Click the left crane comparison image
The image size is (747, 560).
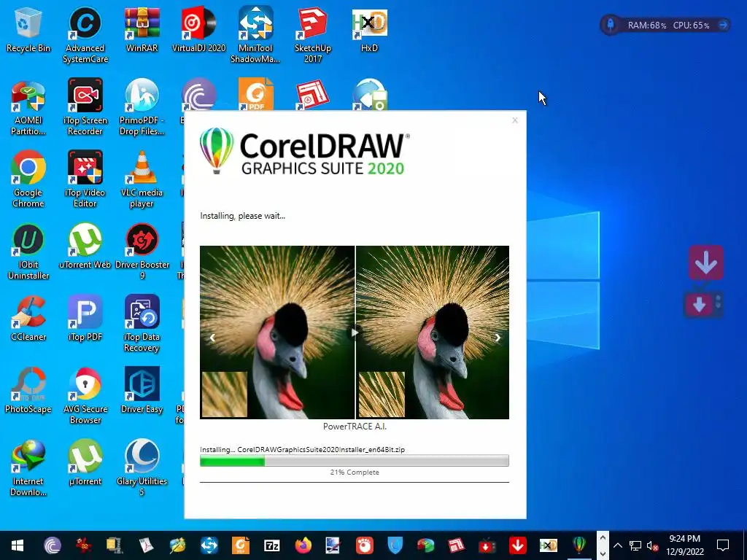[277, 332]
